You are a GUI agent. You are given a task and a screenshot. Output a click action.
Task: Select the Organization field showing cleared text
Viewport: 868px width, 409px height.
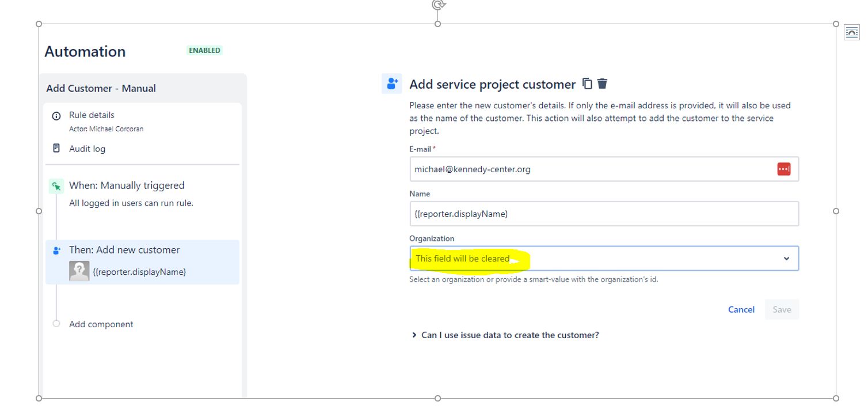point(604,259)
